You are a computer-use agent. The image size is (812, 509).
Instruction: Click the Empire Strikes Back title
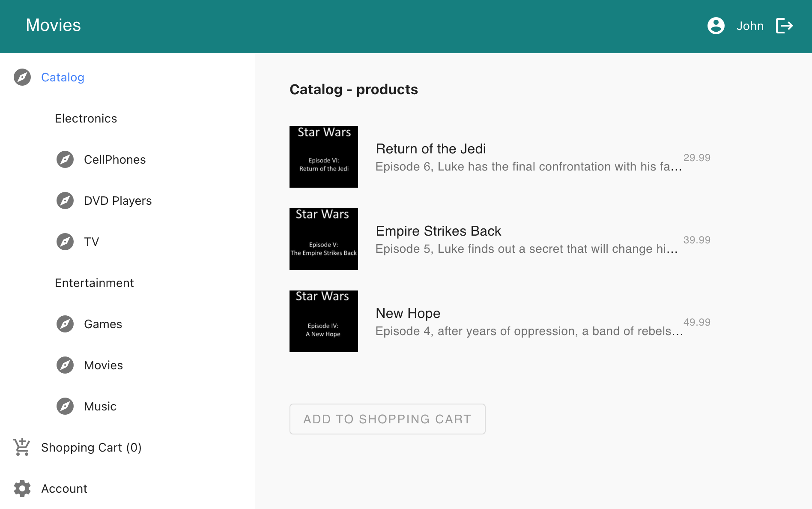coord(439,231)
